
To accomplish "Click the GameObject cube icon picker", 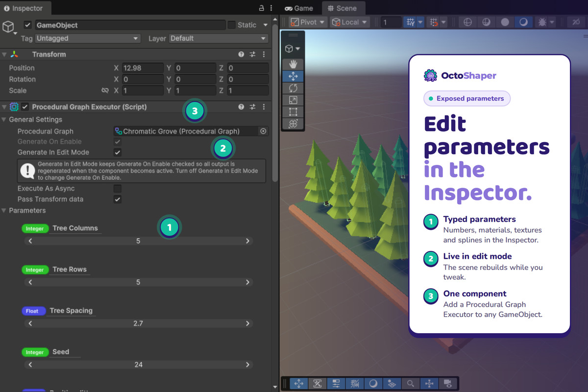I will [x=9, y=27].
